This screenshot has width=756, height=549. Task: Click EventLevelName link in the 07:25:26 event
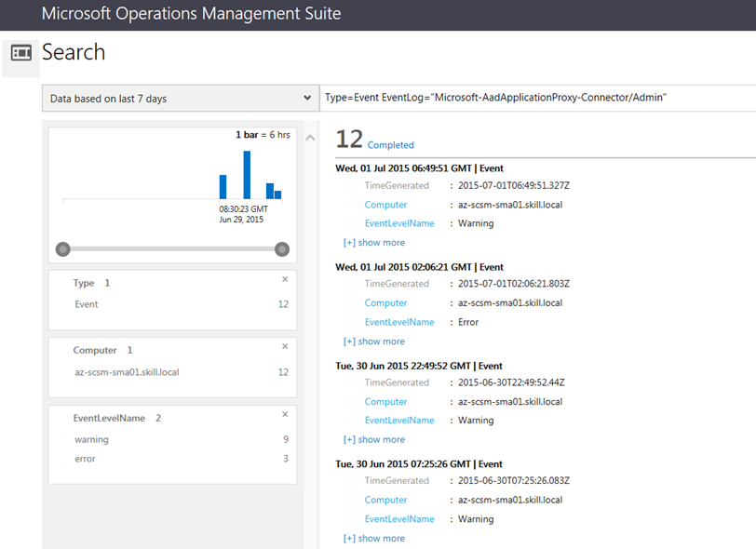399,519
